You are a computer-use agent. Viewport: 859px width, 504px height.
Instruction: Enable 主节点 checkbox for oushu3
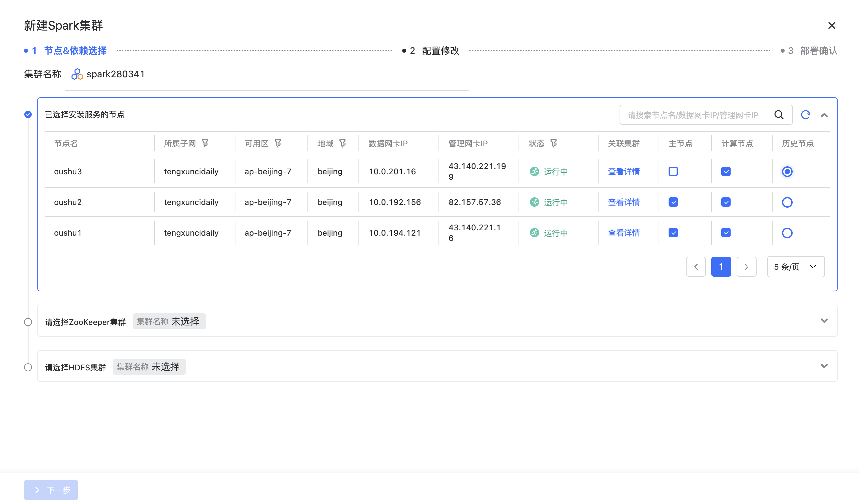(x=673, y=171)
